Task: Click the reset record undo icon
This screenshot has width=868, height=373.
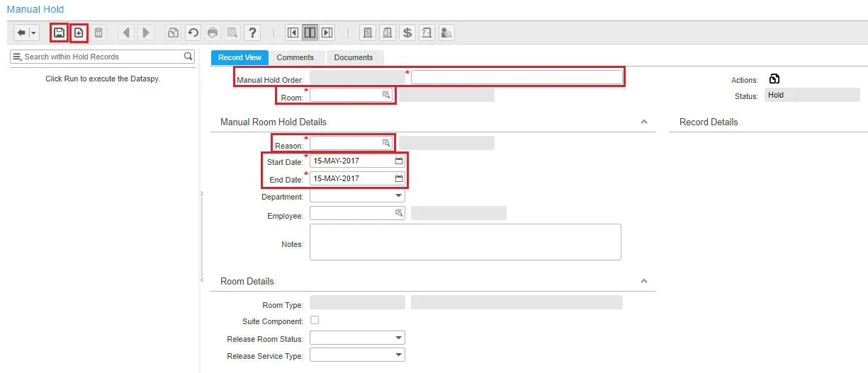Action: tap(193, 33)
